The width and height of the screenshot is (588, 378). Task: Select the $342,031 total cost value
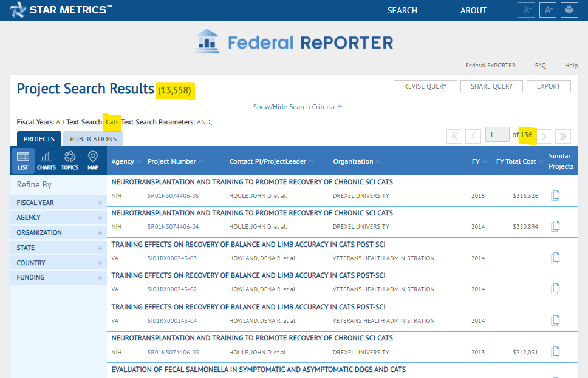[525, 352]
